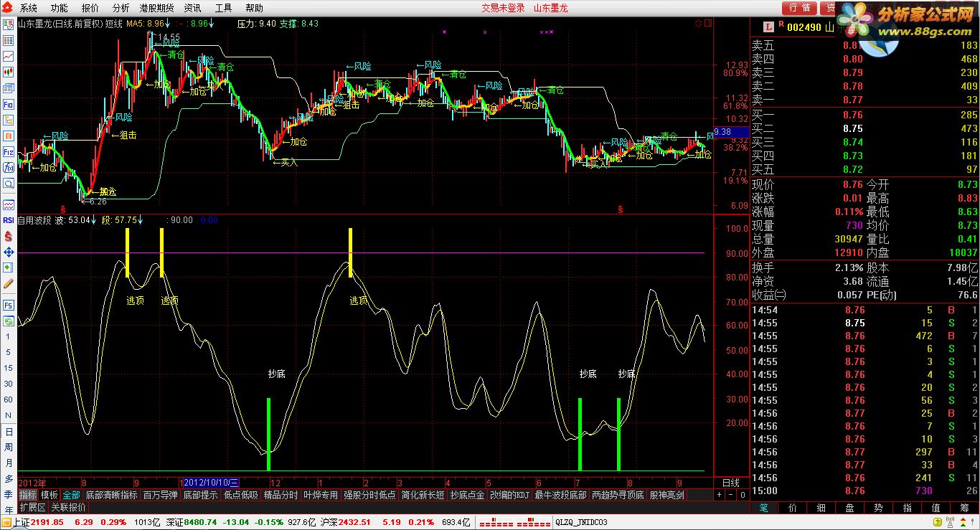Image resolution: width=980 pixels, height=530 pixels.
Task: Select the 筹 tab in quote panel
Action: click(965, 507)
